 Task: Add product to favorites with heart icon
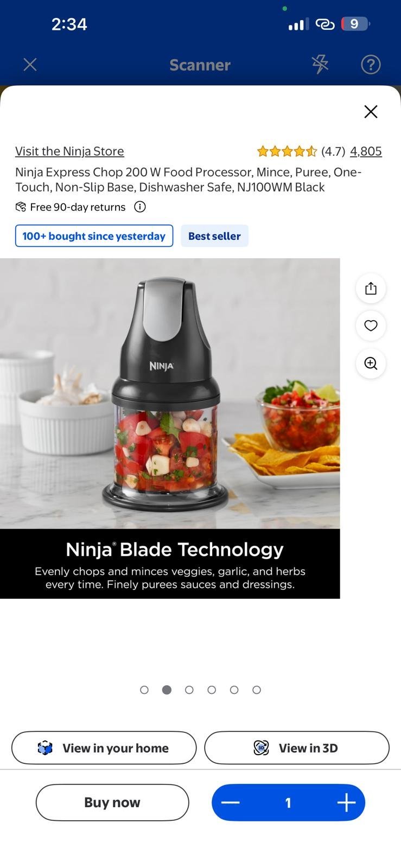(x=371, y=325)
